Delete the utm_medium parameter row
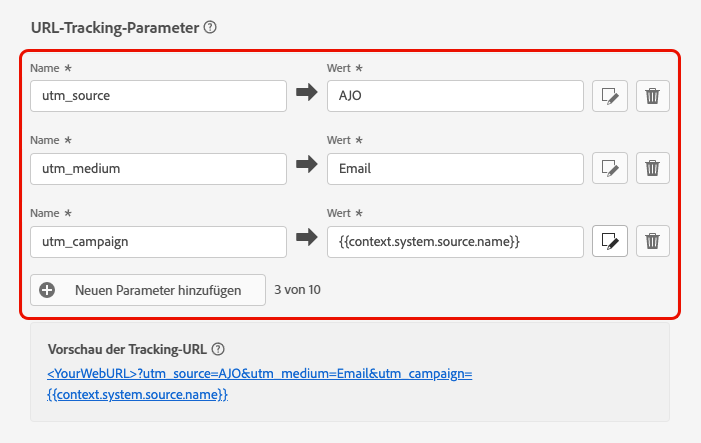The image size is (701, 443). point(653,168)
